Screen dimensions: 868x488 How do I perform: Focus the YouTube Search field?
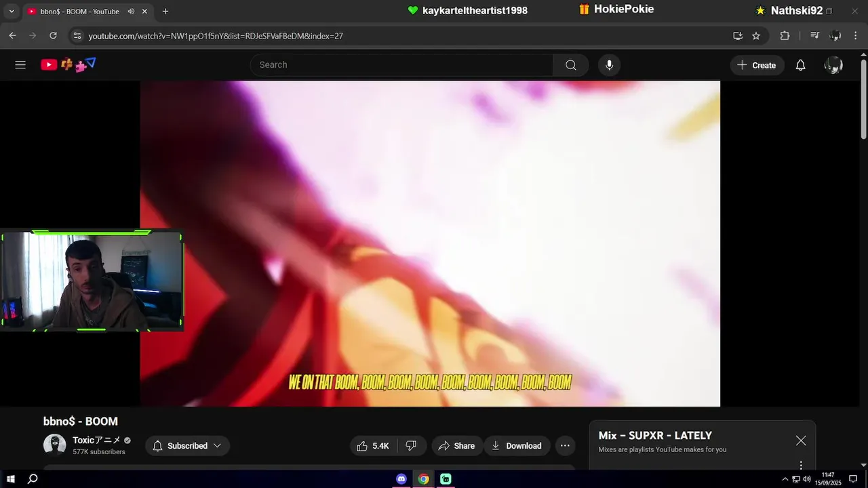[x=401, y=65]
